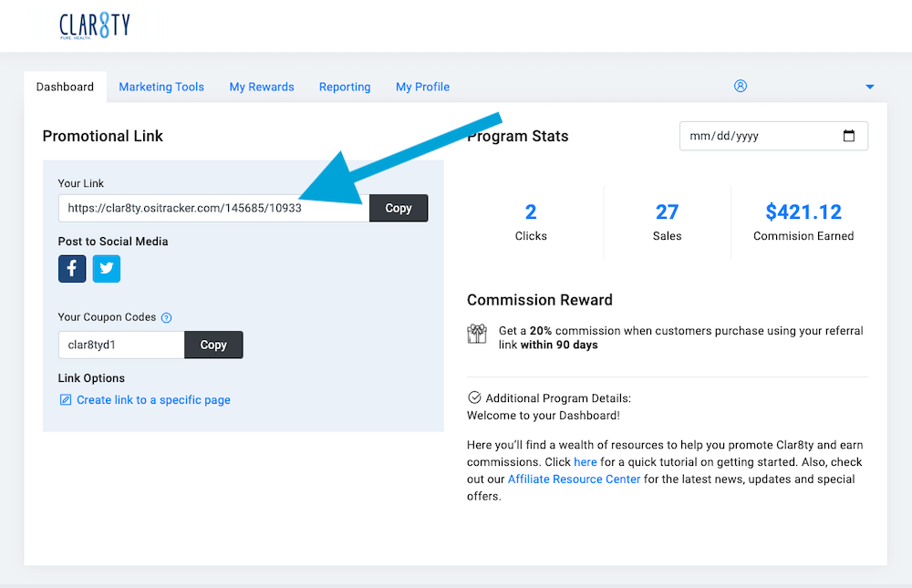The height and width of the screenshot is (588, 912).
Task: Click the promotional link URL field
Action: (214, 208)
